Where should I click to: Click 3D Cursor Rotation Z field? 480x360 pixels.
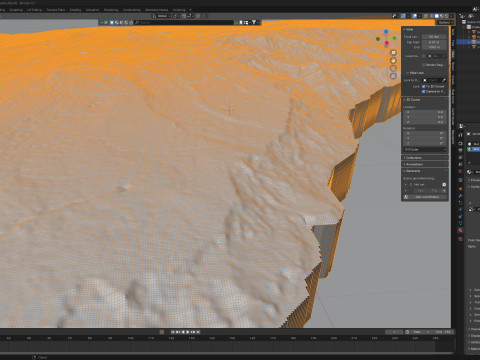pos(424,143)
